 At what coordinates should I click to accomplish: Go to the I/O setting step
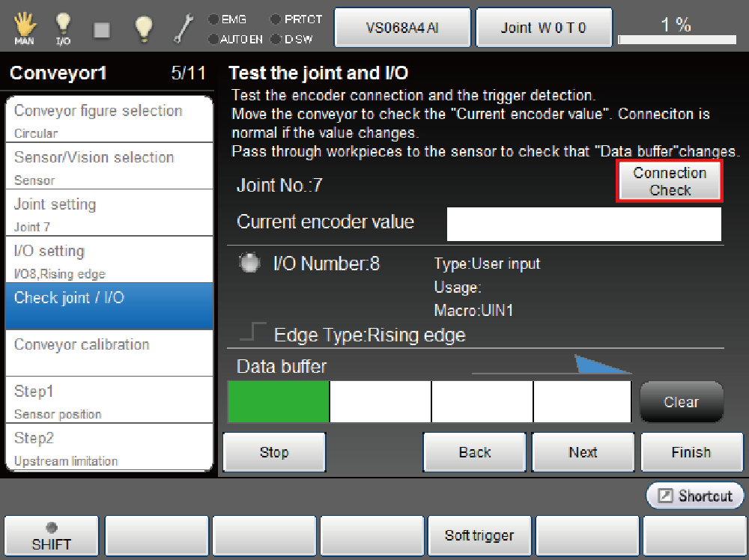[109, 259]
